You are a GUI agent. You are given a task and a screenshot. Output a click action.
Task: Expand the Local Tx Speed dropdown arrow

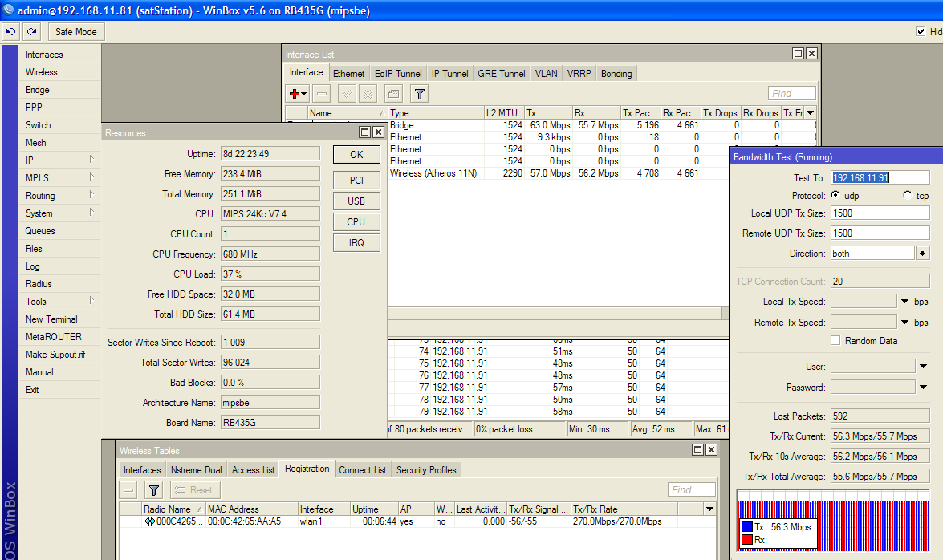pyautogui.click(x=904, y=302)
